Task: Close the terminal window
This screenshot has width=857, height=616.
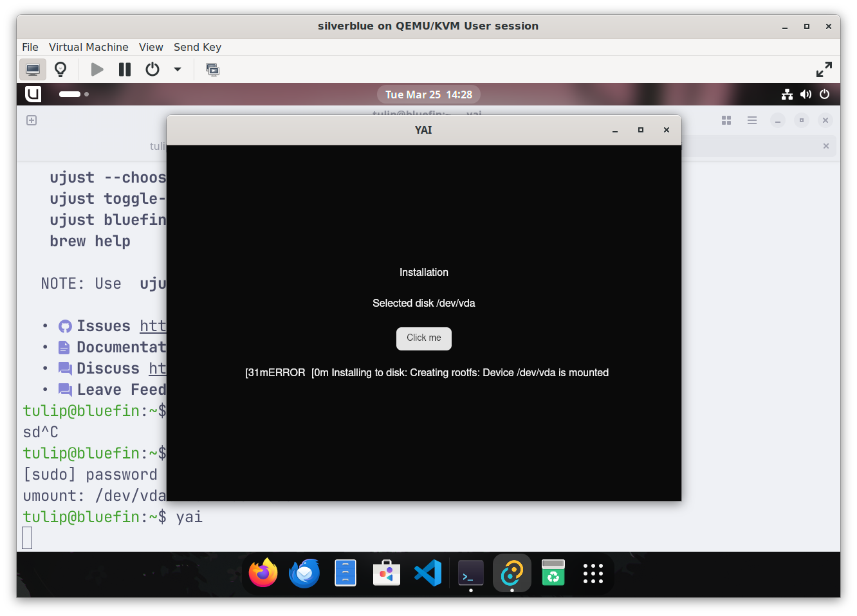Action: 825,120
